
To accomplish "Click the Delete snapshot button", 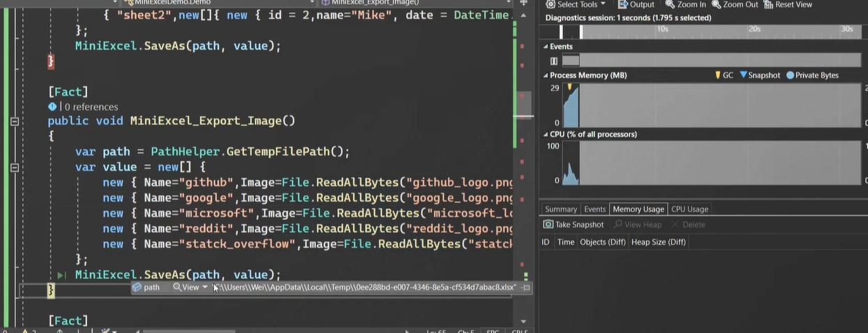I will coord(689,225).
